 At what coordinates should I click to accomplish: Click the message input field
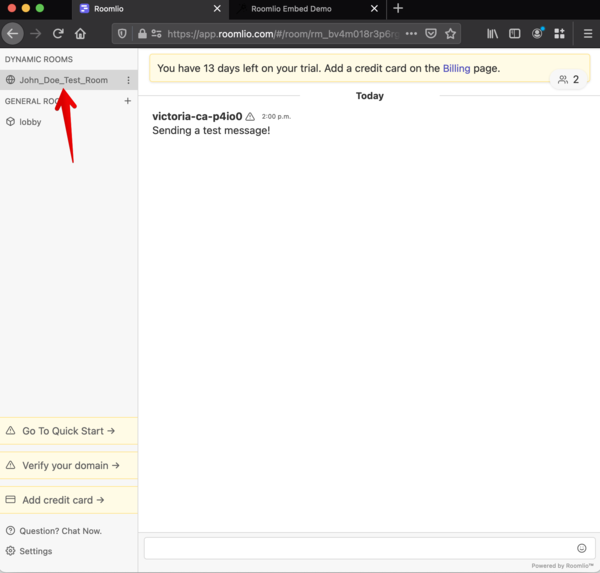point(358,548)
